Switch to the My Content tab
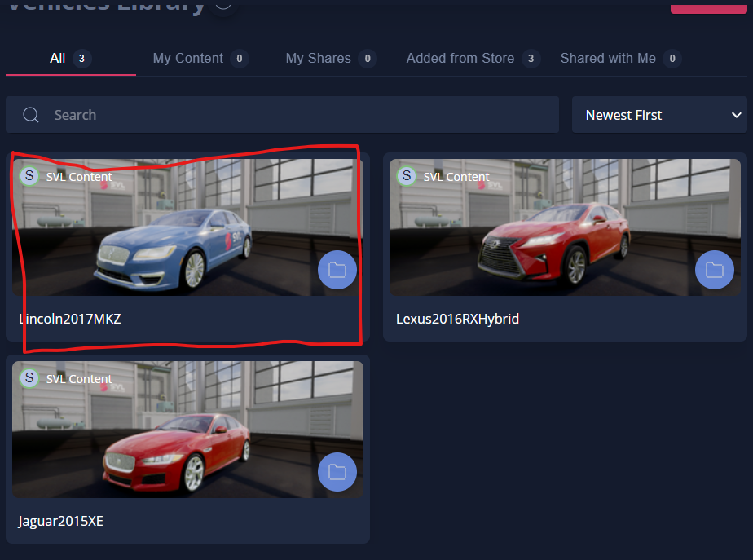This screenshot has height=560, width=753. pyautogui.click(x=200, y=59)
